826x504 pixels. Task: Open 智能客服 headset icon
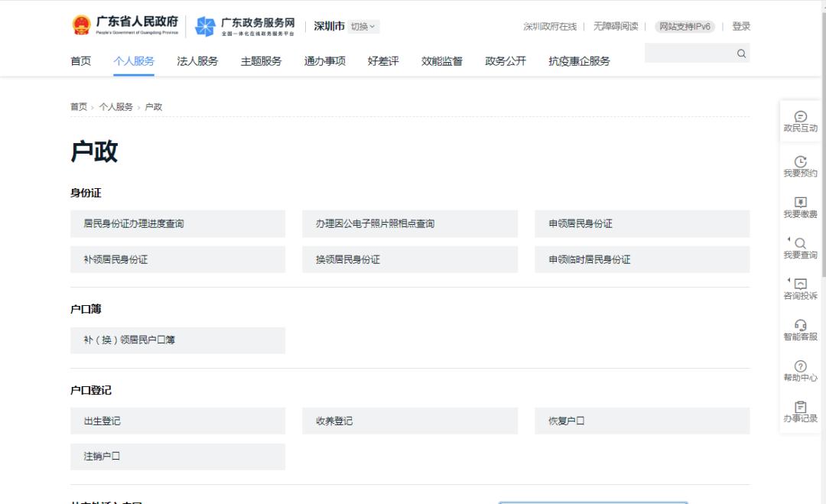(800, 325)
